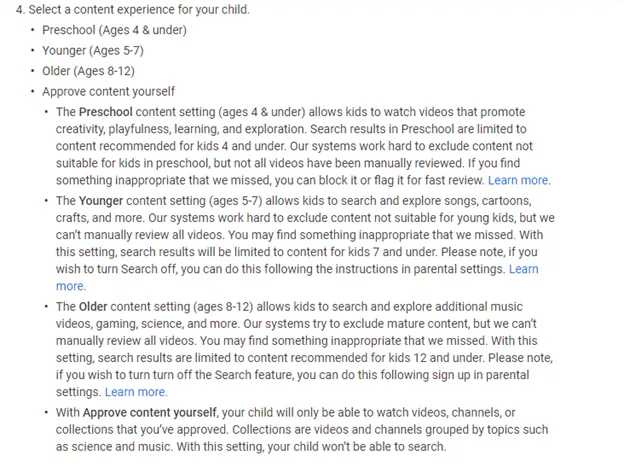This screenshot has width=624, height=467.
Task: Click the number 4 list marker
Action: (x=20, y=10)
